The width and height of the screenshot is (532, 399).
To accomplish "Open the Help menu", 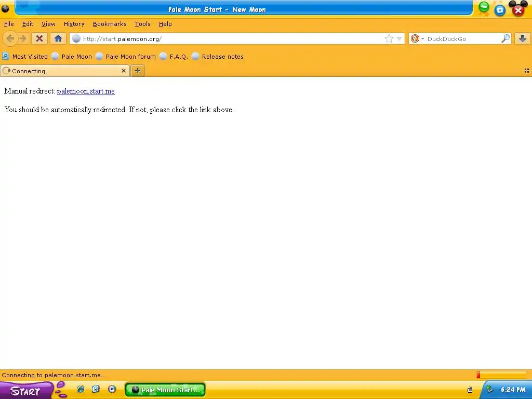I will tap(165, 24).
